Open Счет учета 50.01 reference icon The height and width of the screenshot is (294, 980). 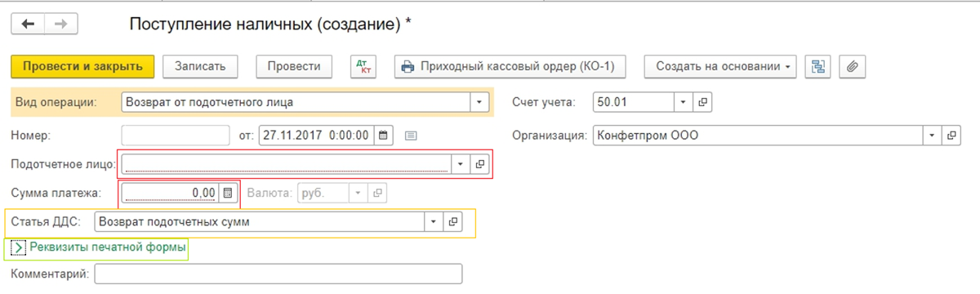tap(702, 102)
